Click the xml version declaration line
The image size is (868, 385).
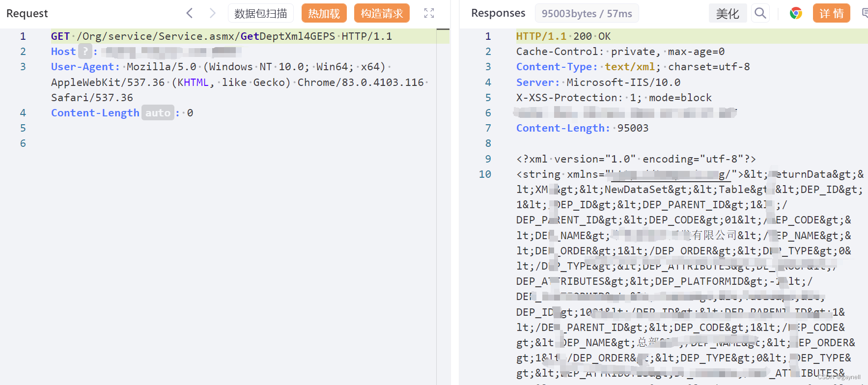(x=636, y=159)
